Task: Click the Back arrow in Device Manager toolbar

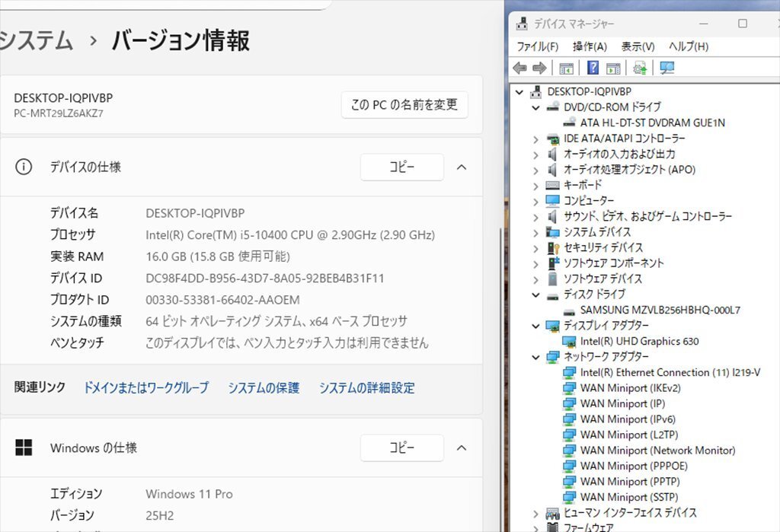Action: pyautogui.click(x=520, y=68)
